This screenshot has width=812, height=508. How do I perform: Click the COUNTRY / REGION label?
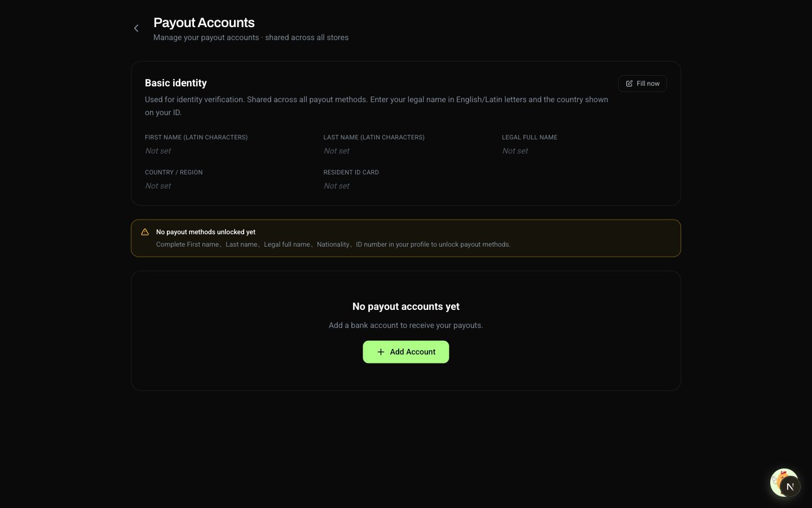point(174,172)
